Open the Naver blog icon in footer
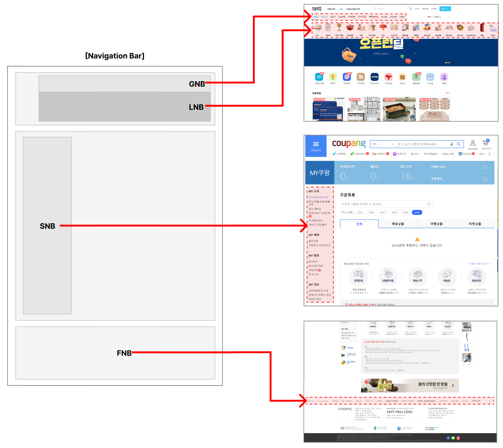 pyautogui.click(x=453, y=438)
